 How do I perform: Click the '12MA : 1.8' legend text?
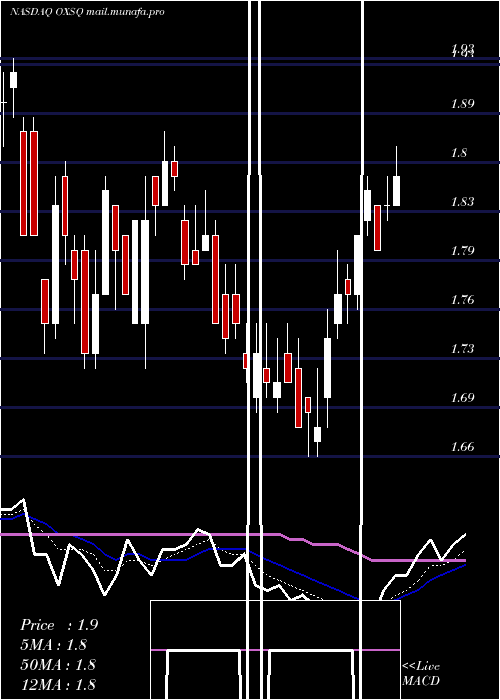(58, 684)
